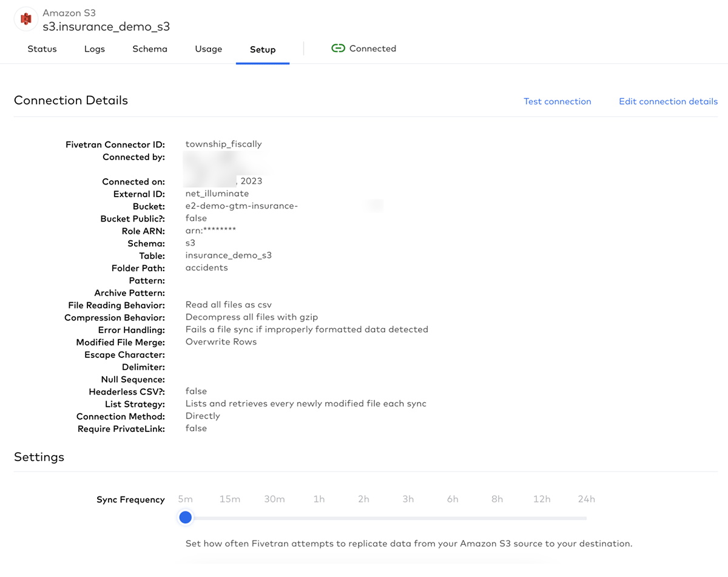Screen dimensions: 728x577
Task: Click the Amazon S3 connector logo icon
Action: pyautogui.click(x=25, y=18)
